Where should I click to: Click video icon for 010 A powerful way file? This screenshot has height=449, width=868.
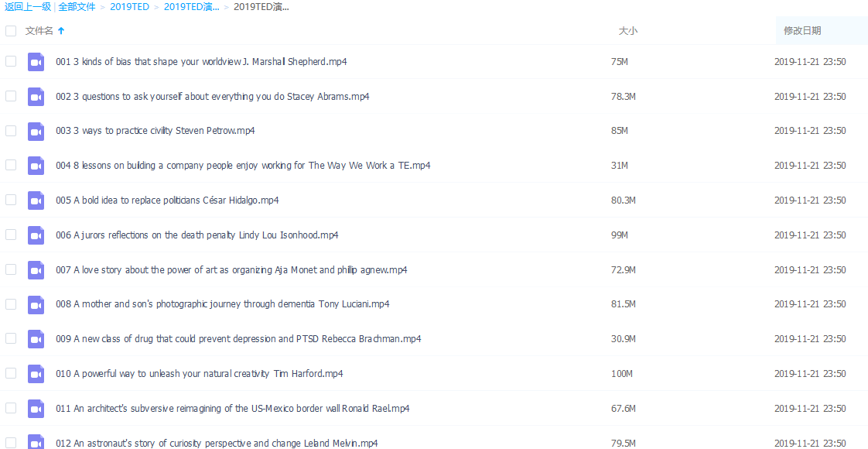point(36,374)
